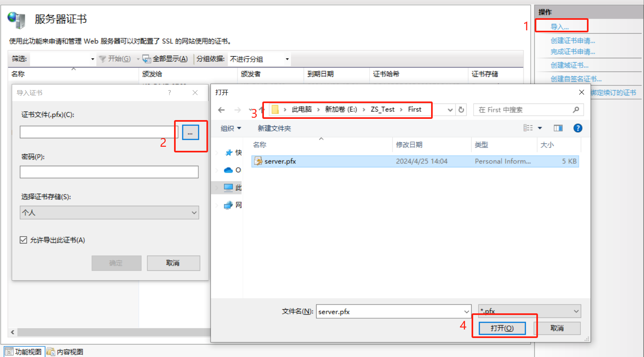Click First in the breadcrumb path

414,109
